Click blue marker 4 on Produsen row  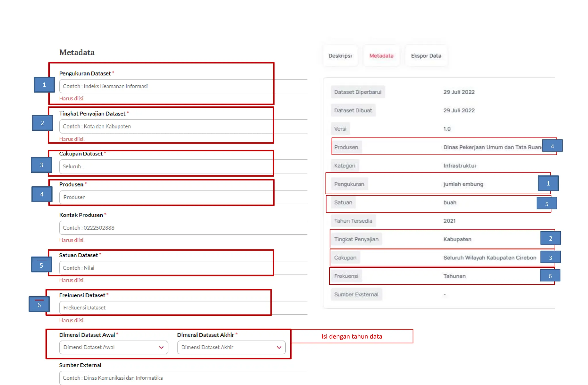click(x=552, y=146)
